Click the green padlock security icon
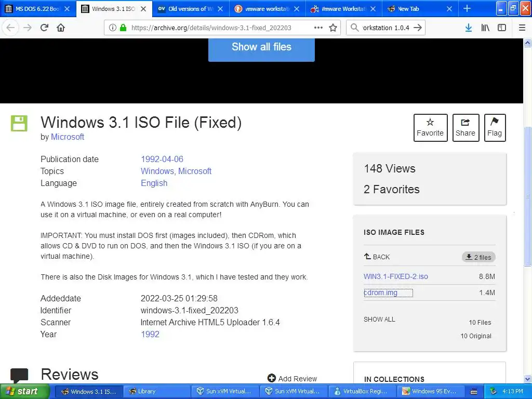 pyautogui.click(x=123, y=28)
